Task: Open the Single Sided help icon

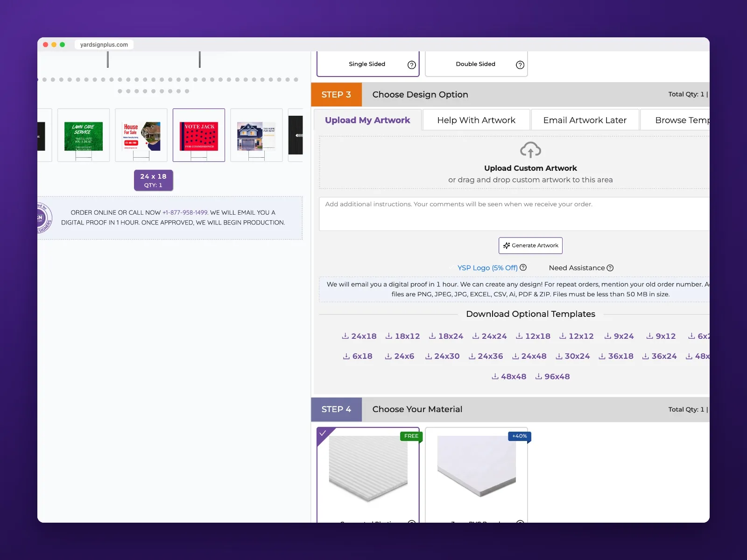Action: (x=411, y=65)
